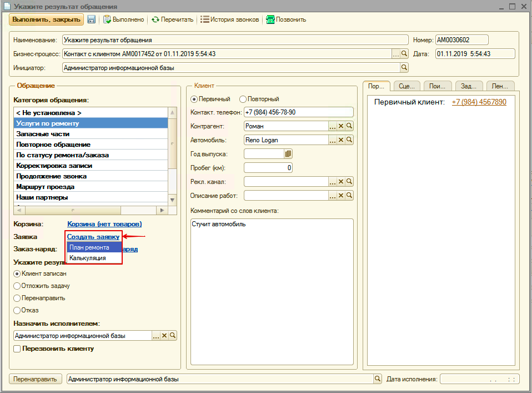This screenshot has height=393, width=532.
Task: Click the save diskette icon in toolbar
Action: click(92, 19)
